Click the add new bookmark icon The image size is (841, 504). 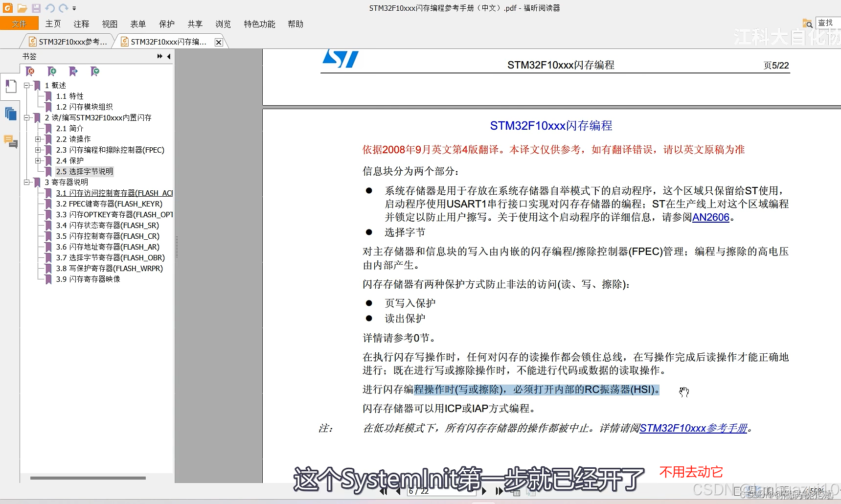pyautogui.click(x=52, y=71)
